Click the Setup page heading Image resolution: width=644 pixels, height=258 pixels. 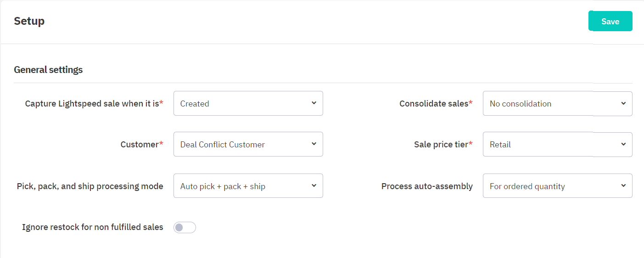29,21
